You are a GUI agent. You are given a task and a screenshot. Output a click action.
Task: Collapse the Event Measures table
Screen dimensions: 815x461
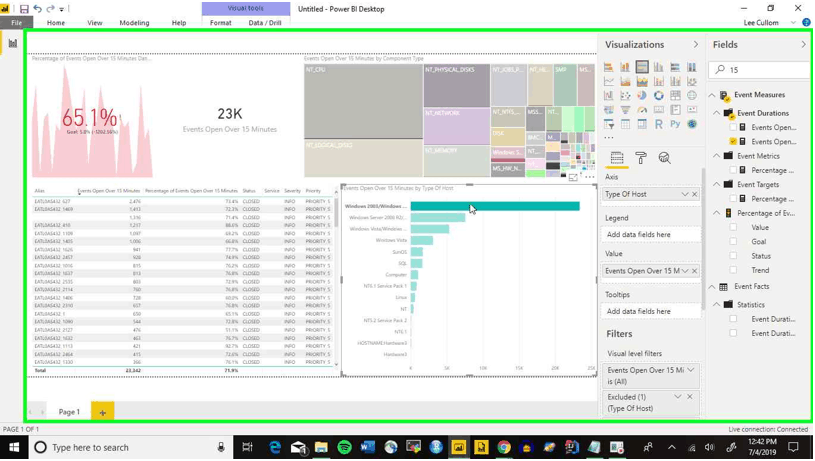(712, 95)
